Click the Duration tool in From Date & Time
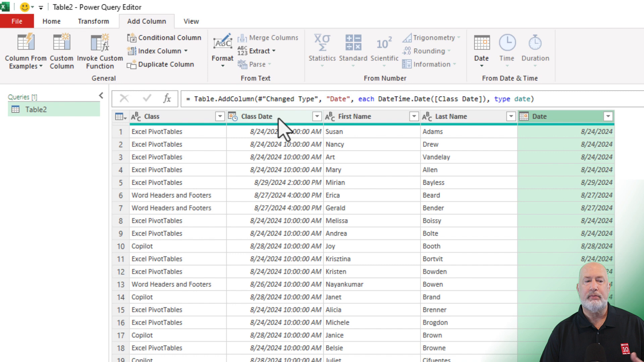Viewport: 644px width, 362px height. (535, 51)
